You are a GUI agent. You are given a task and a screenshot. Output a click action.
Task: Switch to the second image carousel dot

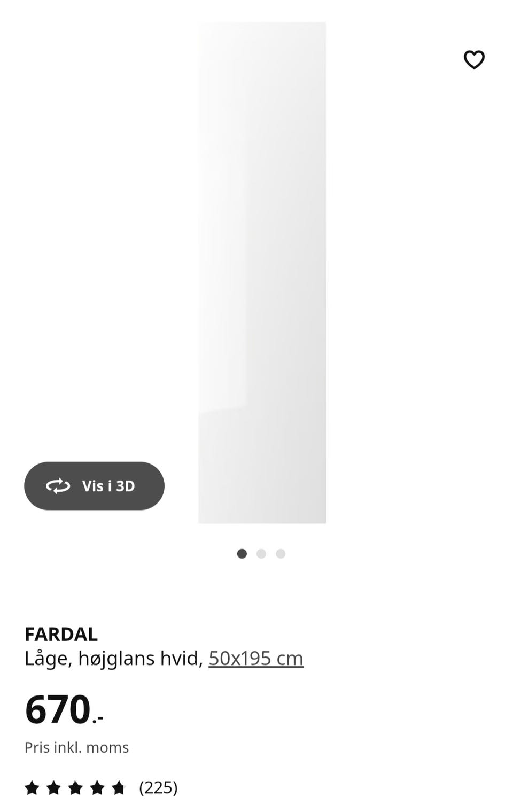[x=261, y=554]
